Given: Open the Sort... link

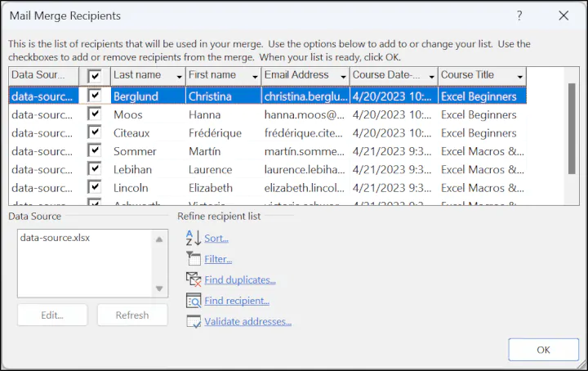Looking at the screenshot, I should coord(216,239).
